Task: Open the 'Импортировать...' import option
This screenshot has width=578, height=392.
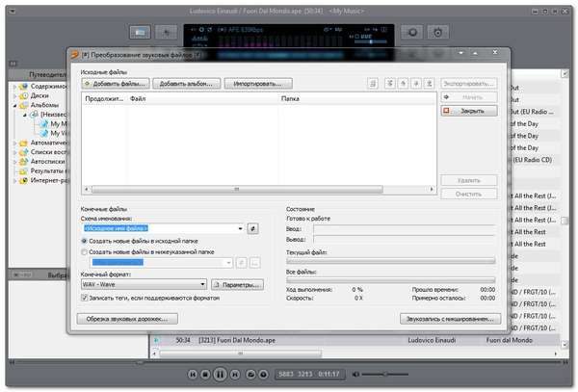Action: 258,84
